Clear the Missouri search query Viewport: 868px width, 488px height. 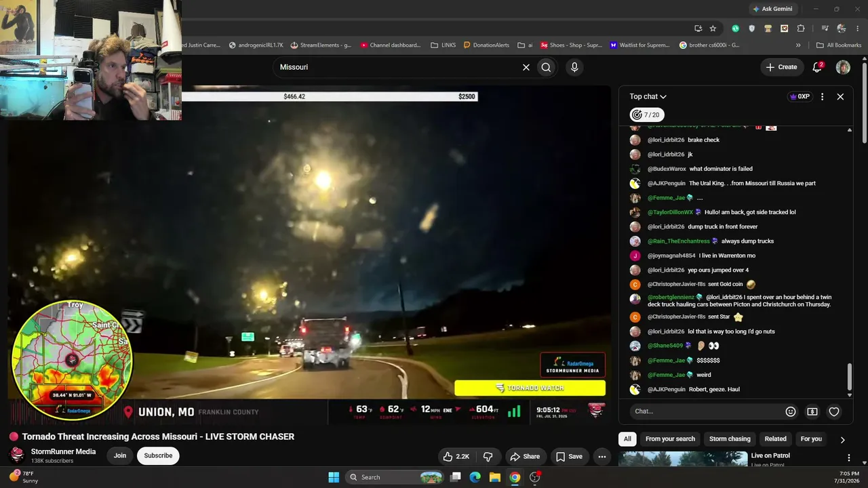tap(526, 67)
